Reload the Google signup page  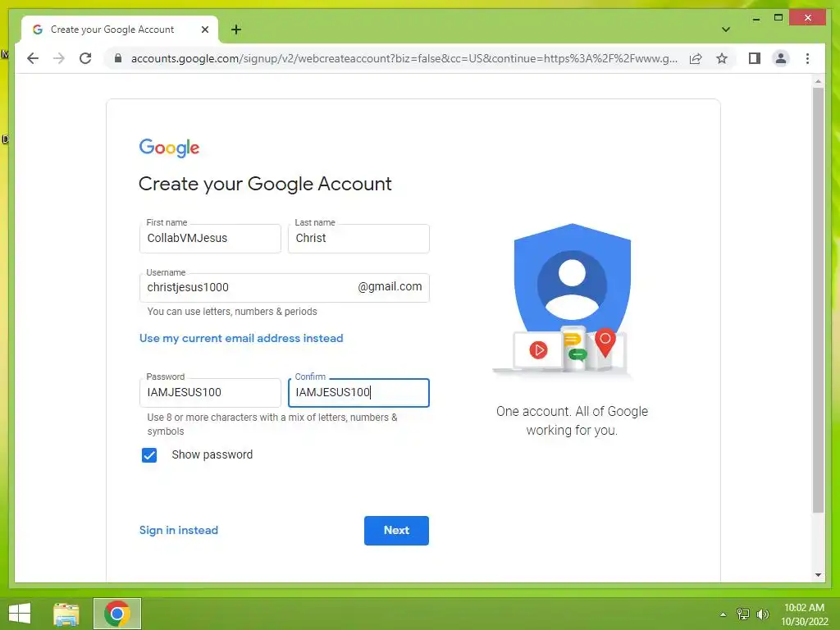click(x=85, y=58)
